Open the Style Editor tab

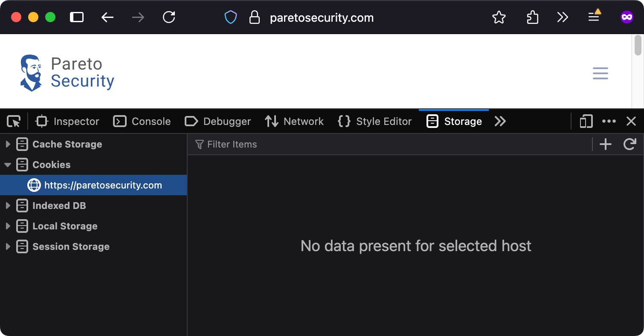374,122
